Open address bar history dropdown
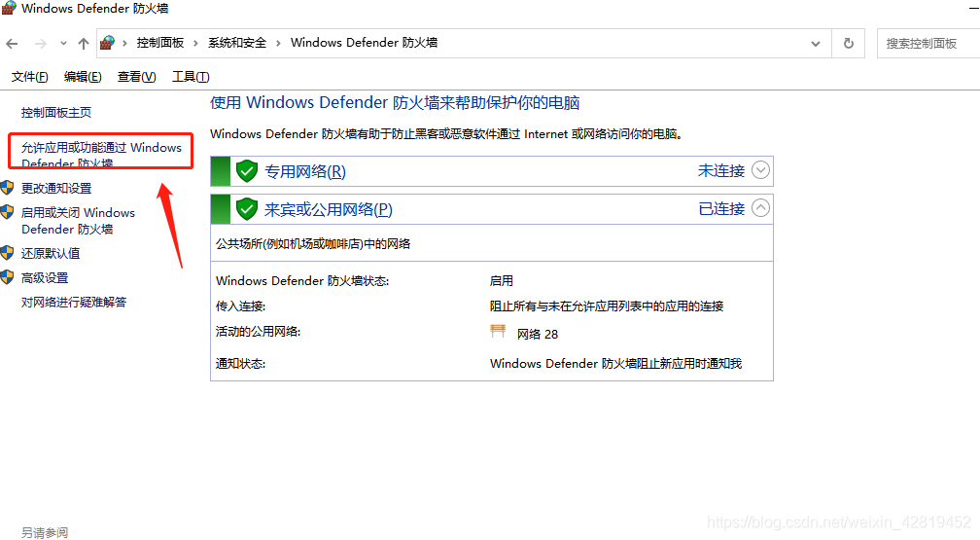This screenshot has height=540, width=980. (816, 43)
